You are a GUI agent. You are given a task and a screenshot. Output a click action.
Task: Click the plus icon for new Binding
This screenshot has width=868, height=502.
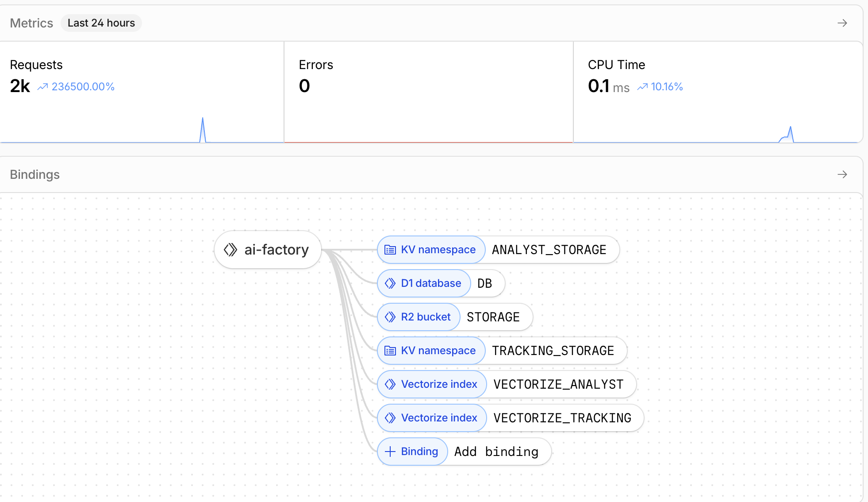point(390,452)
